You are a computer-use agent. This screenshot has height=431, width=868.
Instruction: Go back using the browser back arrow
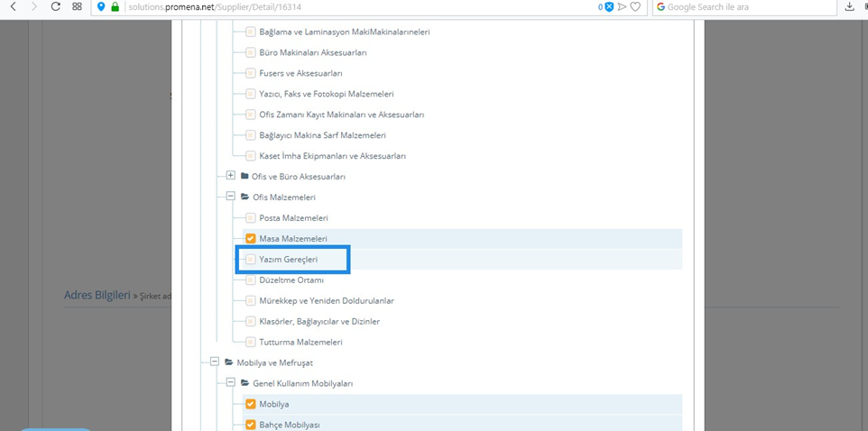pyautogui.click(x=13, y=6)
